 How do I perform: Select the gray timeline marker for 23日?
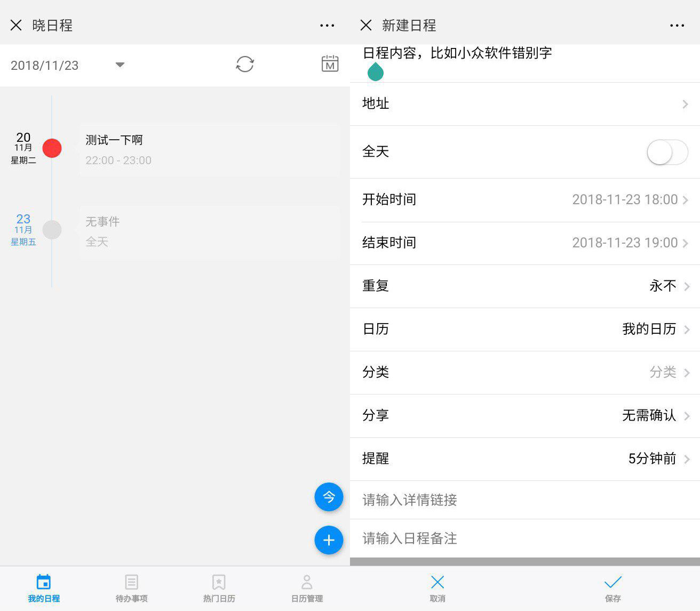pyautogui.click(x=52, y=230)
